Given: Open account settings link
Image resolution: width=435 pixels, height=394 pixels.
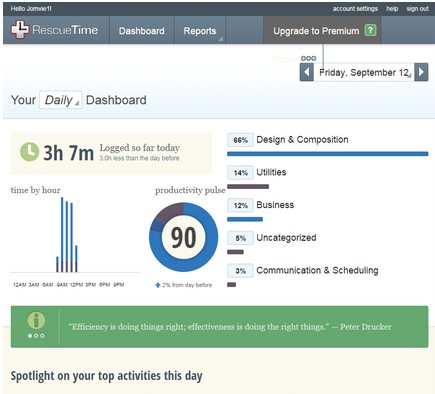Looking at the screenshot, I should pyautogui.click(x=355, y=9).
